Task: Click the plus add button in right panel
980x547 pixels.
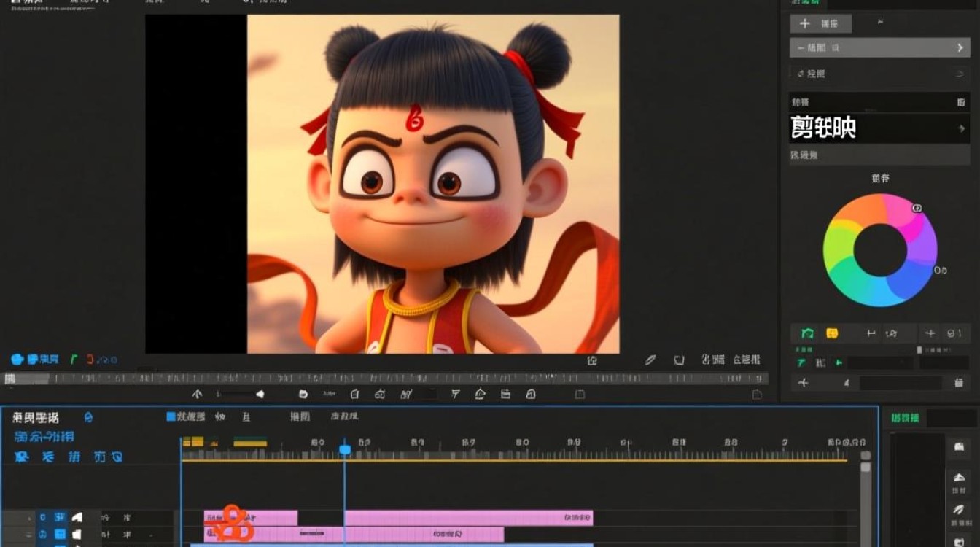Action: pyautogui.click(x=820, y=23)
